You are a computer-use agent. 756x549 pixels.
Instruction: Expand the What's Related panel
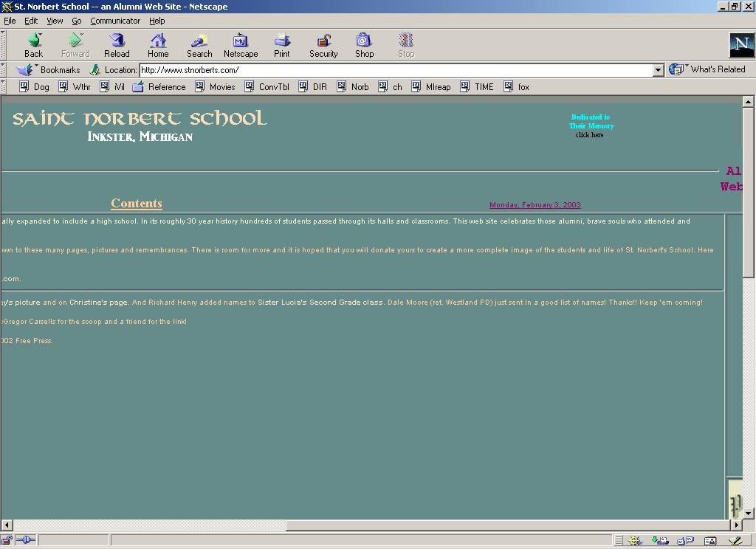pyautogui.click(x=708, y=69)
